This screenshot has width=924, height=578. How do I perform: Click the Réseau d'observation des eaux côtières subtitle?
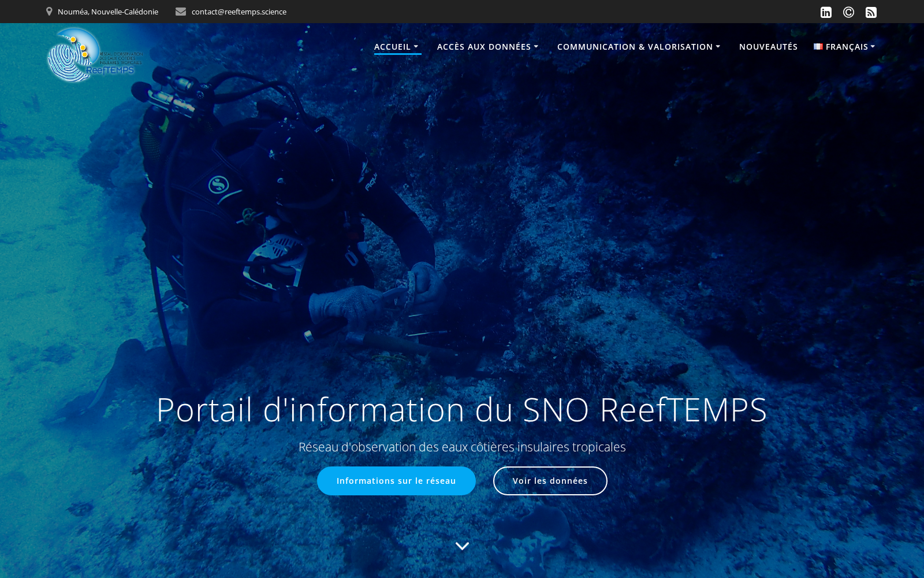click(x=462, y=447)
